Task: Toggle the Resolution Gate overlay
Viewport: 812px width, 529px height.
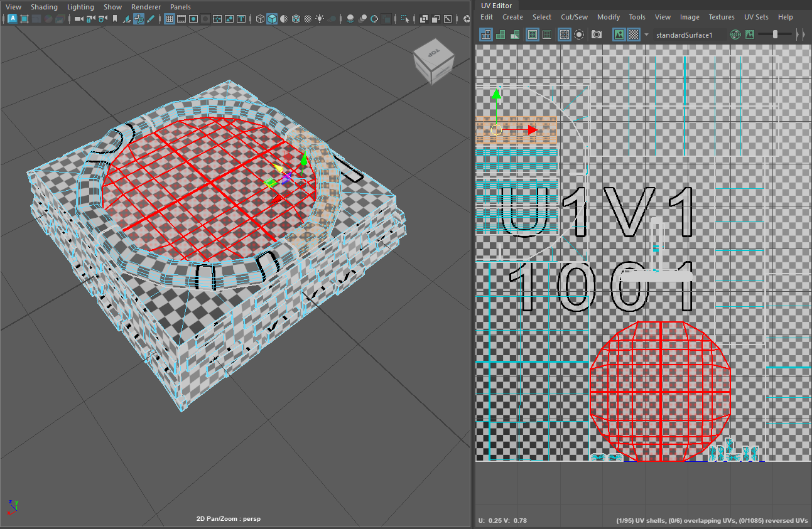Action: 193,19
